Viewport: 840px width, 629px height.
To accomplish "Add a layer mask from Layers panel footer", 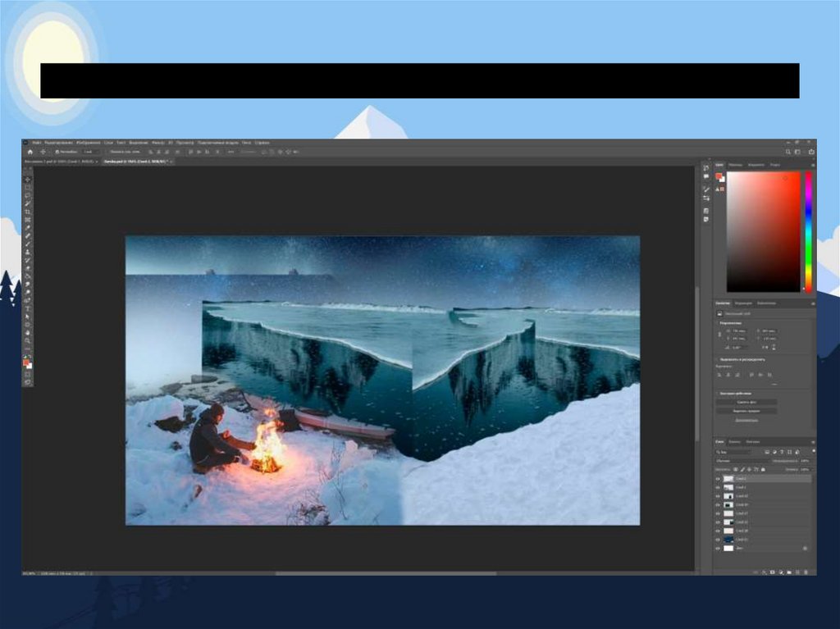I will (773, 572).
